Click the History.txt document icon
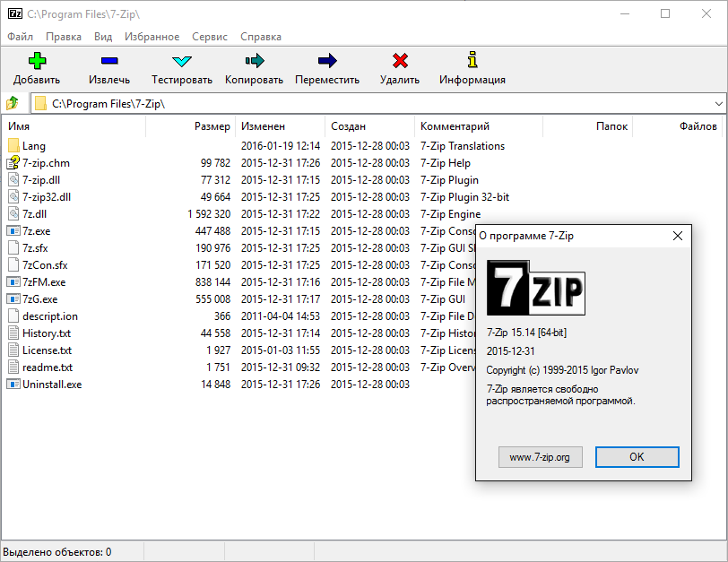This screenshot has width=728, height=562. point(13,333)
